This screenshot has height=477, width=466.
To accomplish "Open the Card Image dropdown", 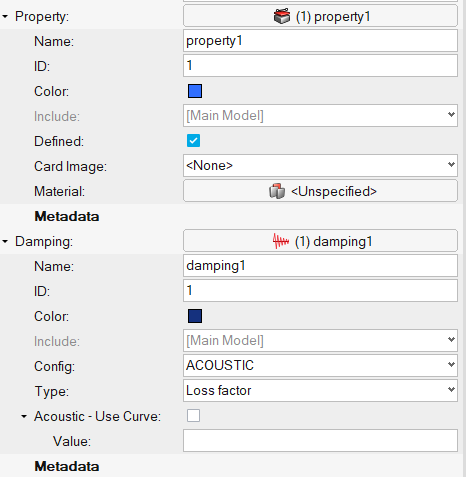I will coord(320,165).
